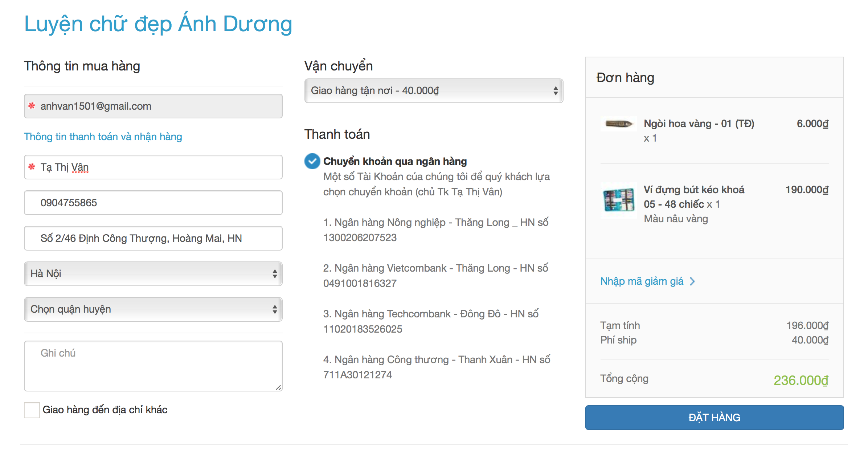The height and width of the screenshot is (451, 868).
Task: Open the Nhập mã giảm giá discount link
Action: point(642,281)
